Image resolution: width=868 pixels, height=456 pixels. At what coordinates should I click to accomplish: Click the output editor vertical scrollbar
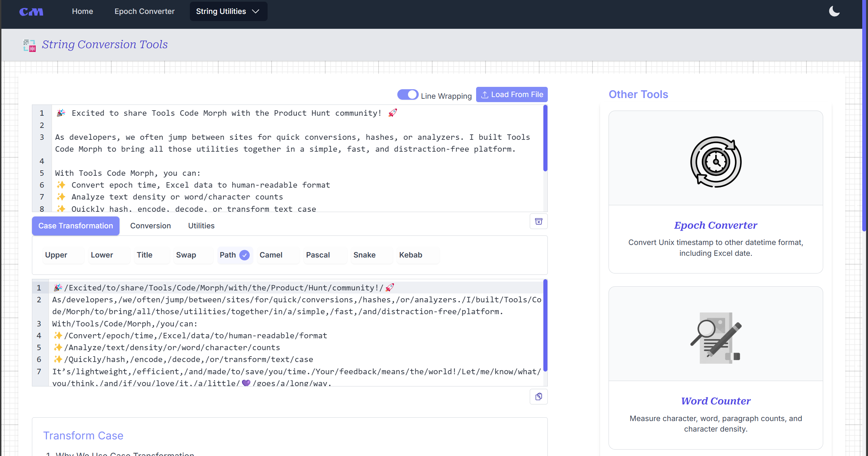click(545, 325)
